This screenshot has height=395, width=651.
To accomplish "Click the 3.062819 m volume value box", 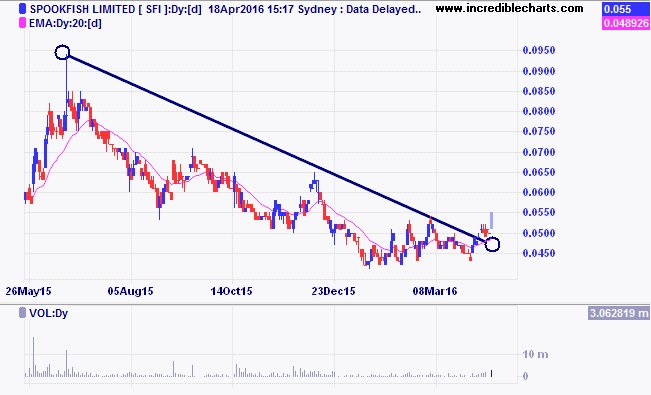I will coord(619,313).
